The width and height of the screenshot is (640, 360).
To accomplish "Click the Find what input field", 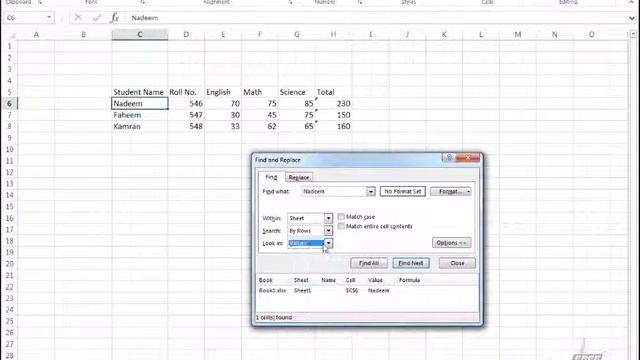I will tap(333, 191).
